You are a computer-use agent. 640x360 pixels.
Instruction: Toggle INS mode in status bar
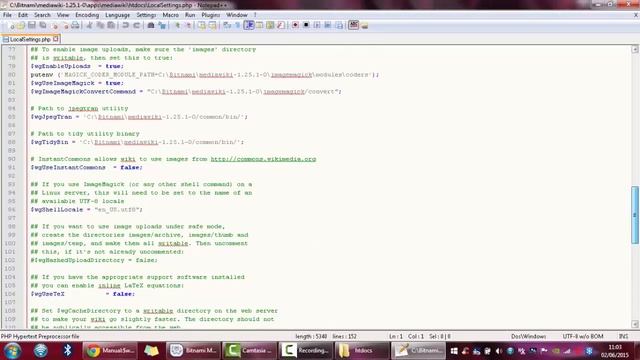[x=623, y=336]
